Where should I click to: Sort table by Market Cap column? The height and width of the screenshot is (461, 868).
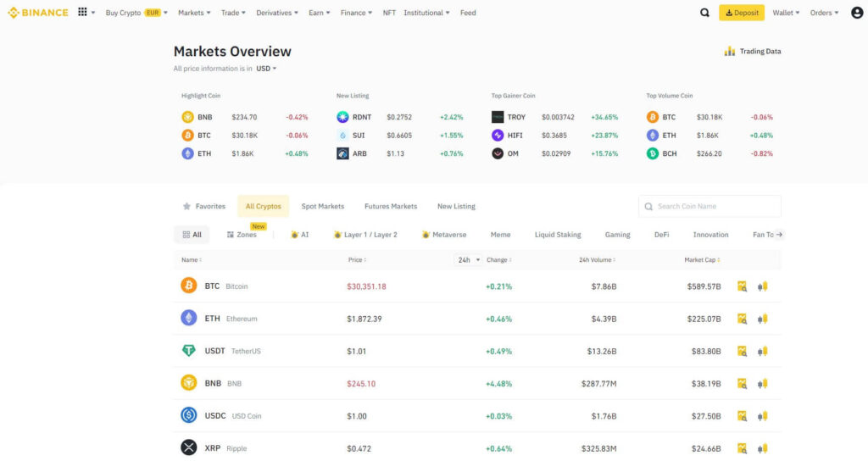[x=702, y=259]
